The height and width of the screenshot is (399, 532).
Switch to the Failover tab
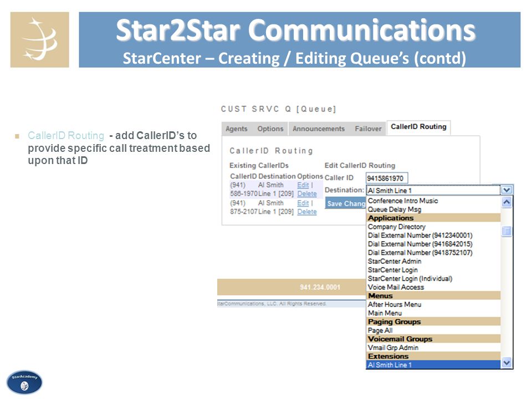point(368,129)
